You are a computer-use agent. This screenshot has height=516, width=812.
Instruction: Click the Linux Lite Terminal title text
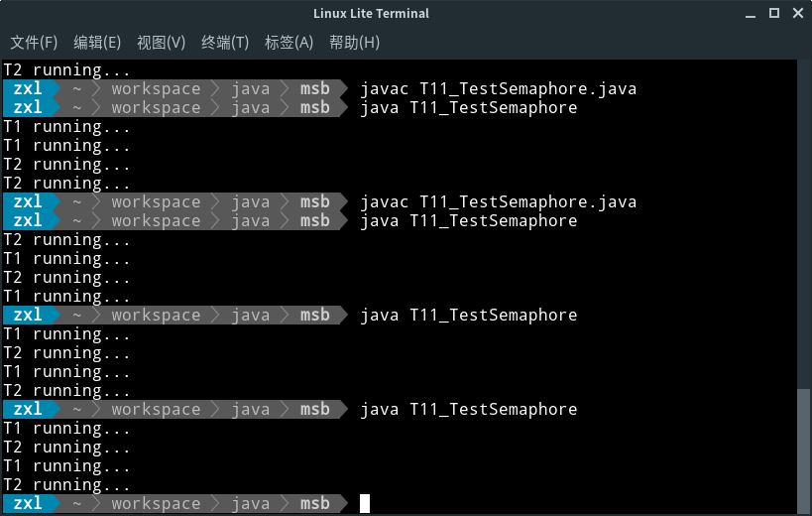pyautogui.click(x=372, y=14)
